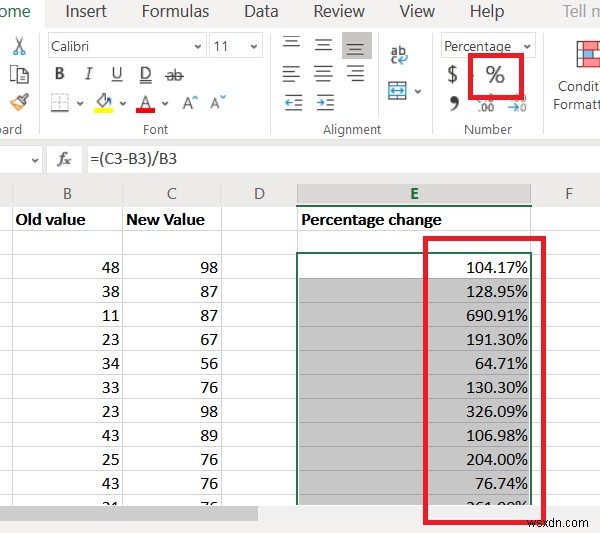Click the fx Insert Function button
This screenshot has height=533, width=600.
click(64, 159)
